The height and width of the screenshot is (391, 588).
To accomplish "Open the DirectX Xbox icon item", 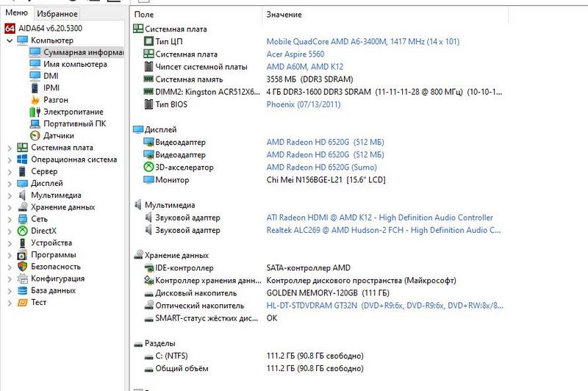I will click(22, 231).
